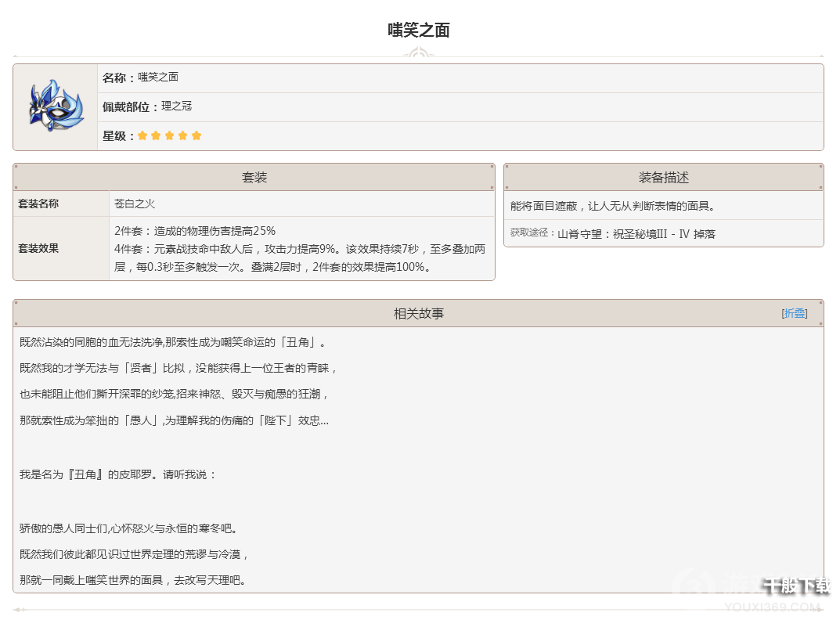
Task: Select the 苍白之火 set name
Action: (x=135, y=204)
